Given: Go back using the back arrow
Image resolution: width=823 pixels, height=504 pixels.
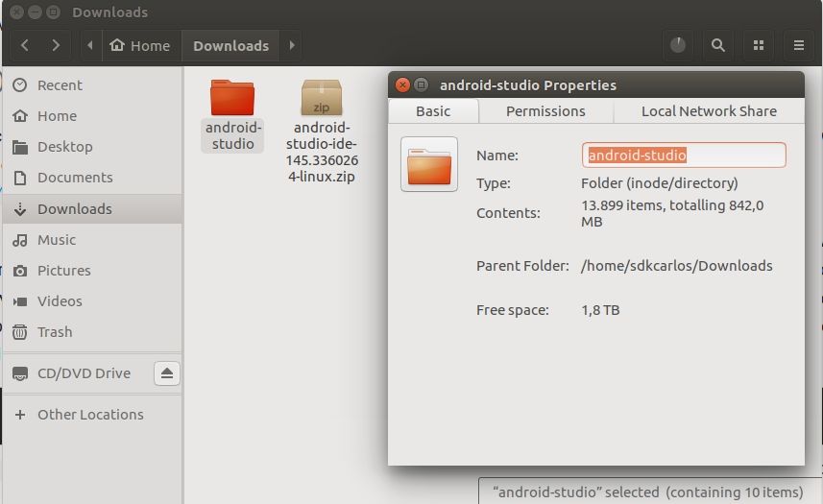Looking at the screenshot, I should pyautogui.click(x=25, y=46).
